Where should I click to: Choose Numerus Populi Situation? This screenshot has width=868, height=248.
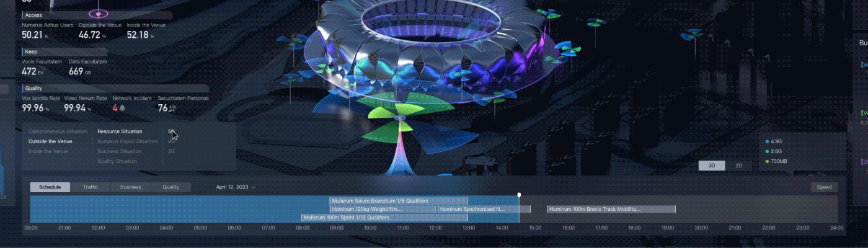coord(127,141)
